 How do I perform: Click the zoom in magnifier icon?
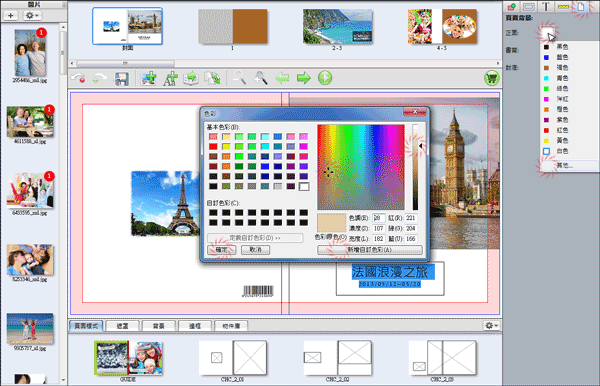[x=261, y=78]
